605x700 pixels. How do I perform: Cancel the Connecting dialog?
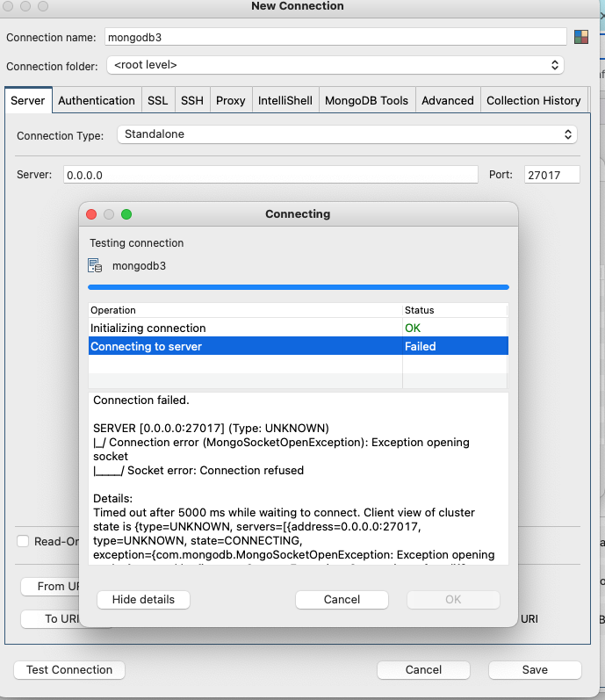click(x=342, y=600)
